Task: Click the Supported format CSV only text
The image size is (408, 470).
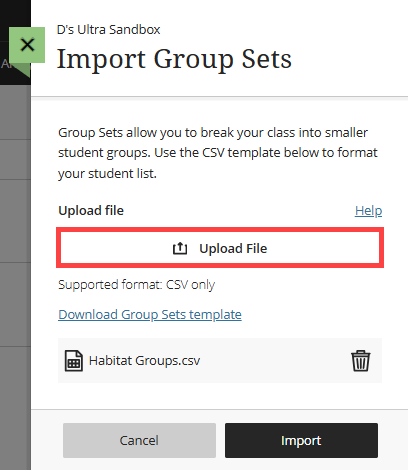Action: click(x=136, y=285)
